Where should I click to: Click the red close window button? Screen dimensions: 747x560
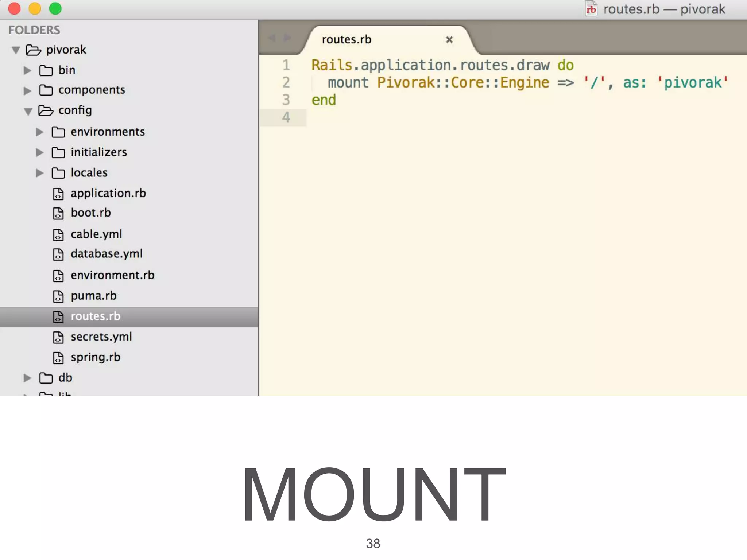(x=14, y=8)
